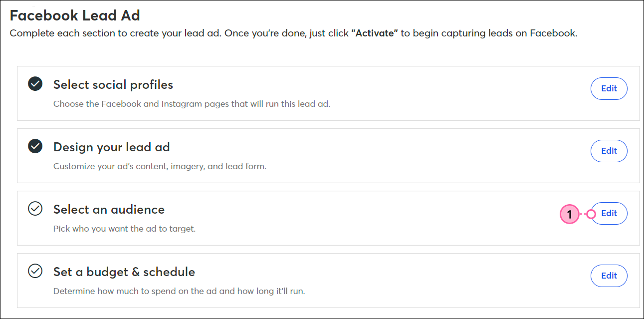Open the Set a budget & schedule heading
Screen dimensions: 644x319
point(124,272)
